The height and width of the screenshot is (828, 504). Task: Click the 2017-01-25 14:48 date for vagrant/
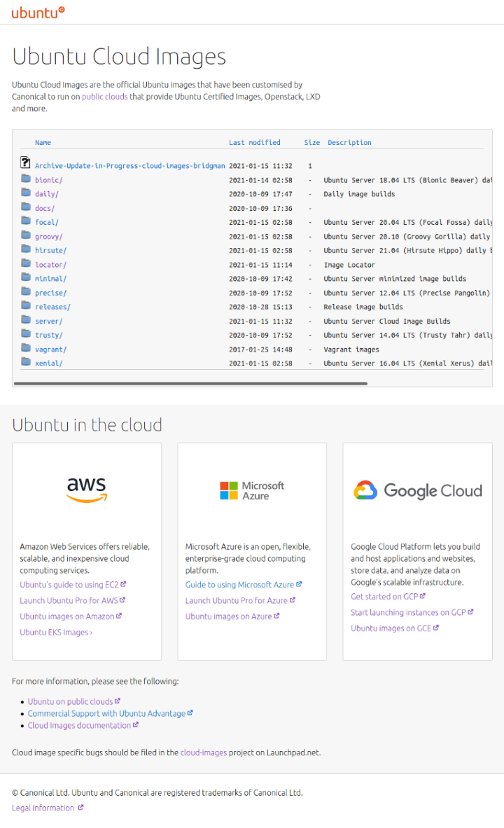pyautogui.click(x=260, y=350)
